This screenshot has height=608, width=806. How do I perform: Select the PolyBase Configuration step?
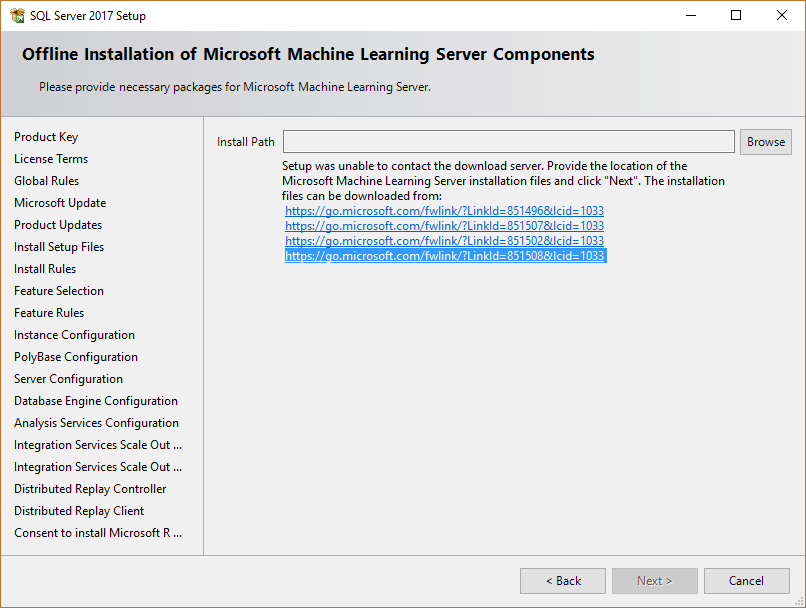click(76, 357)
